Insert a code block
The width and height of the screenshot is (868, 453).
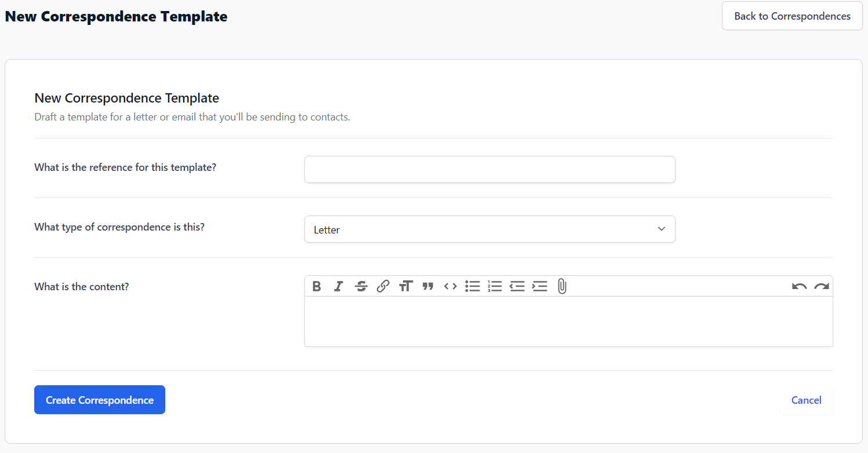click(450, 286)
